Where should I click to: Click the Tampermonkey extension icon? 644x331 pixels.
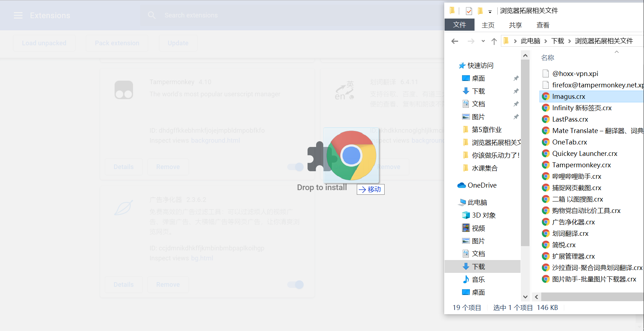click(124, 90)
